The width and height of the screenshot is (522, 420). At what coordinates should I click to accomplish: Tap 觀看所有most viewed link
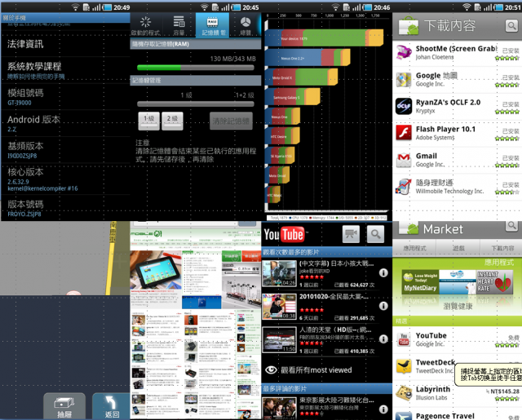316,369
